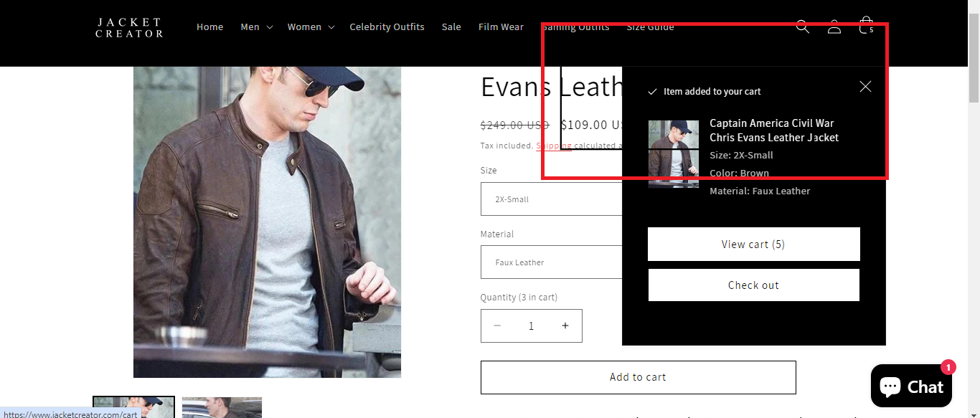
Task: Click the Check out button
Action: [753, 285]
